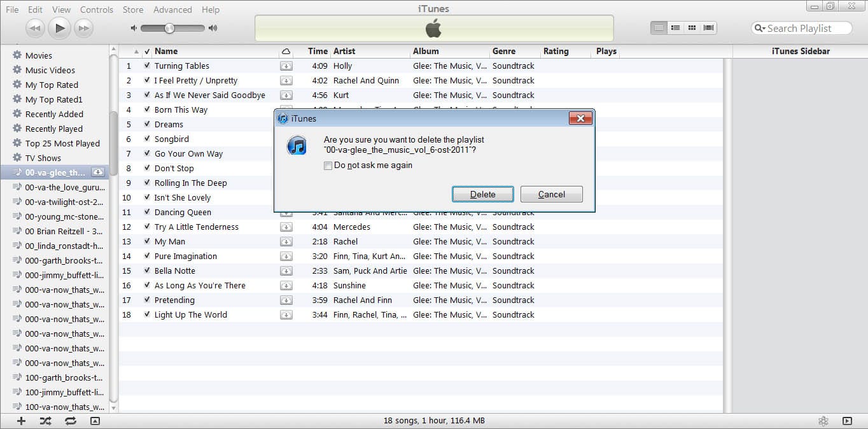Skip to the next track

tap(83, 28)
